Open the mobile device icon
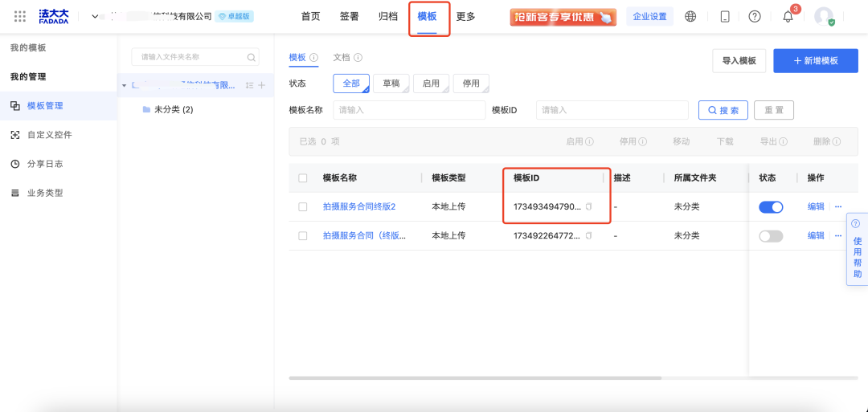The height and width of the screenshot is (412, 868). pos(725,16)
